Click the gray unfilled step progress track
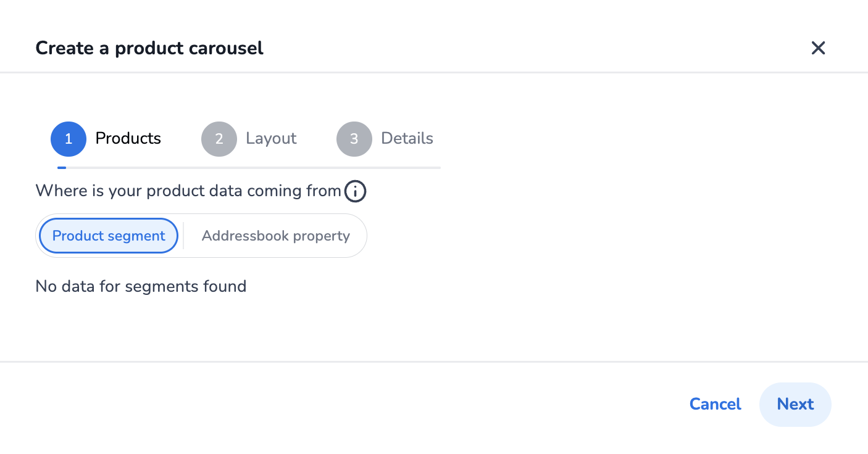 (253, 167)
